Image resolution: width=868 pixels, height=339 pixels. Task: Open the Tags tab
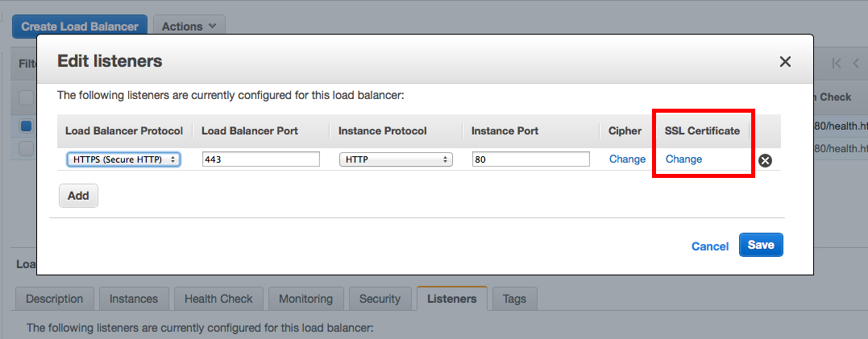pos(514,299)
